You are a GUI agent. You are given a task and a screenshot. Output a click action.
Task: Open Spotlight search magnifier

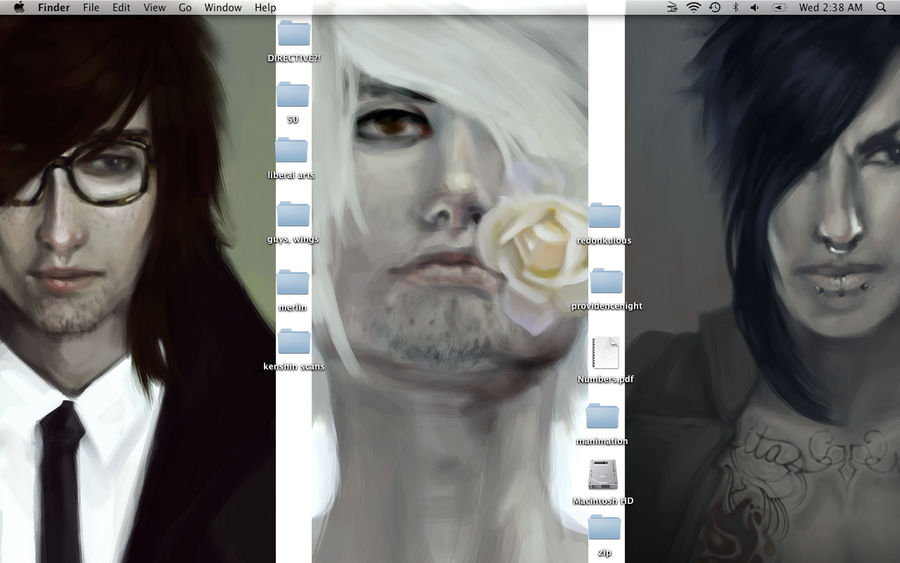[881, 7]
